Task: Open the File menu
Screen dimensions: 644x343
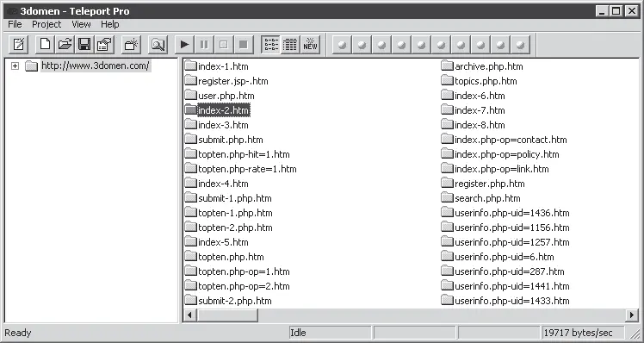Action: [x=15, y=24]
